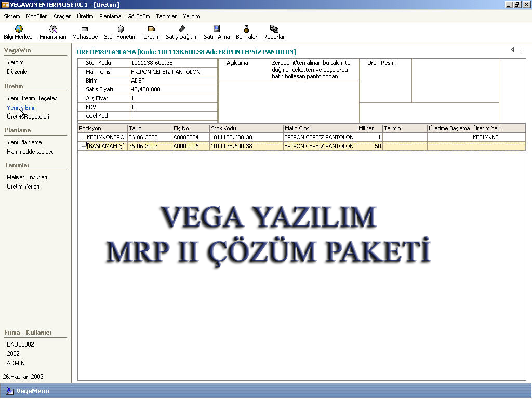
Task: Open the Planlama menu in menu bar
Action: pyautogui.click(x=110, y=16)
